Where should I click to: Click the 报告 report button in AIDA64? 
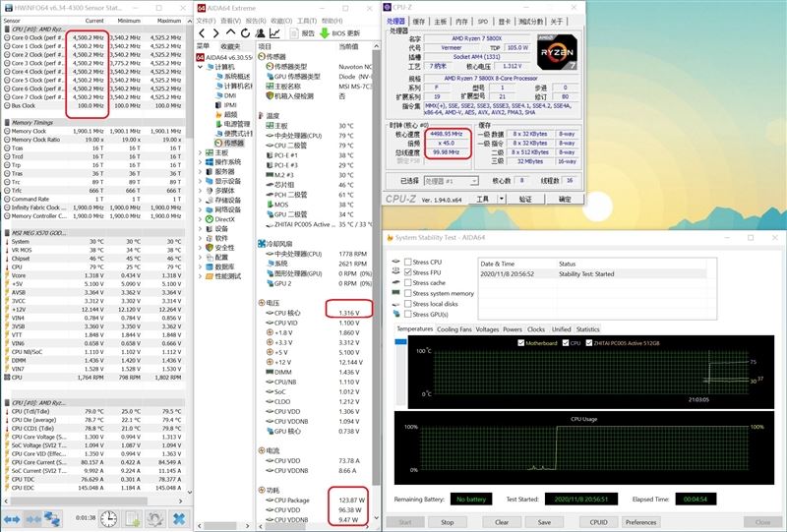click(302, 33)
